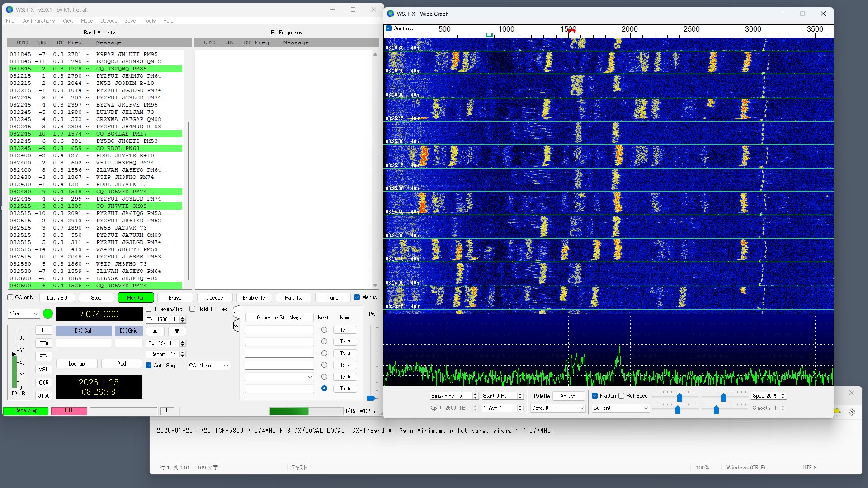Screen dimensions: 868x488
Task: Select the MSK mode button
Action: (43, 369)
